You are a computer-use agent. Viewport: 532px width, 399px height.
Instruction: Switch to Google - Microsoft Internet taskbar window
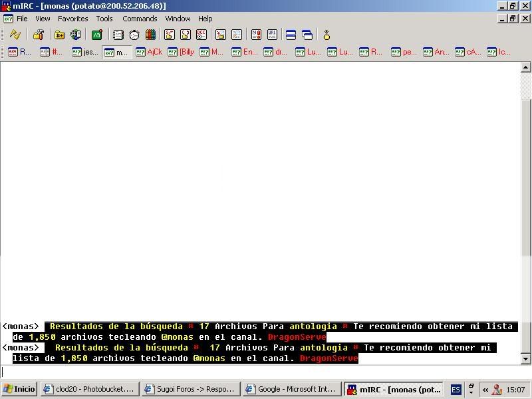(292, 389)
